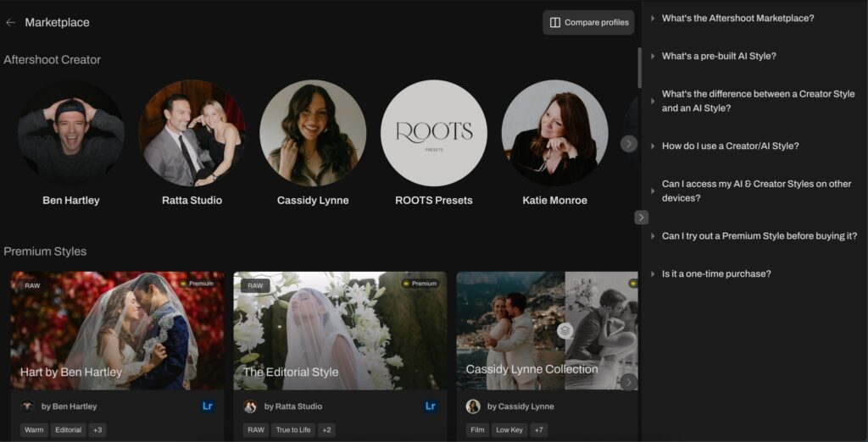The height and width of the screenshot is (442, 868).
Task: Click Cassidy Lynne's small author avatar
Action: 473,406
